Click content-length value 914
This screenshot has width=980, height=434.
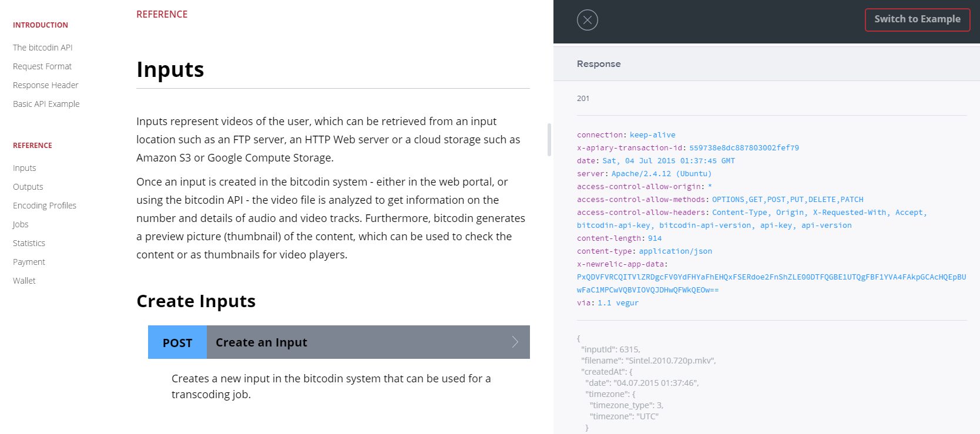click(655, 238)
